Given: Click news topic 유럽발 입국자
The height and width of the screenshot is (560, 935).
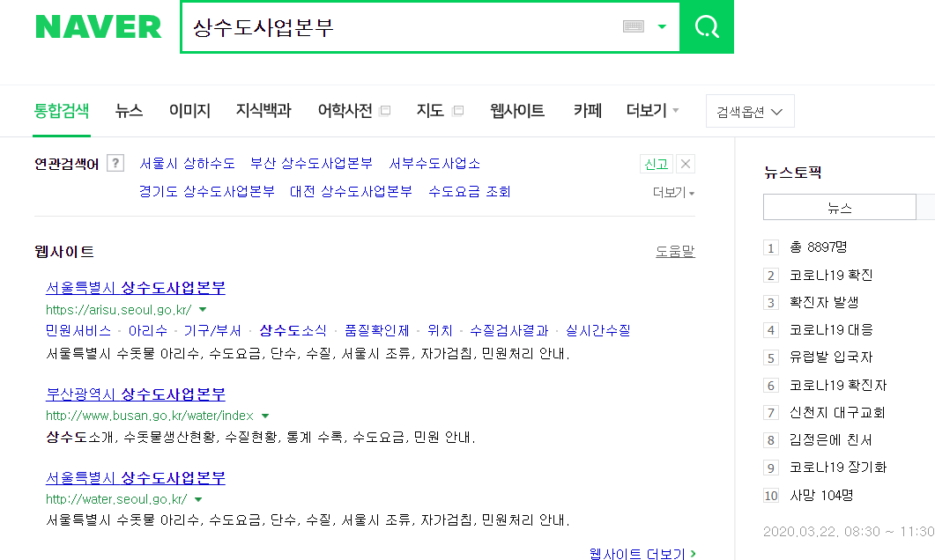Looking at the screenshot, I should [x=831, y=357].
